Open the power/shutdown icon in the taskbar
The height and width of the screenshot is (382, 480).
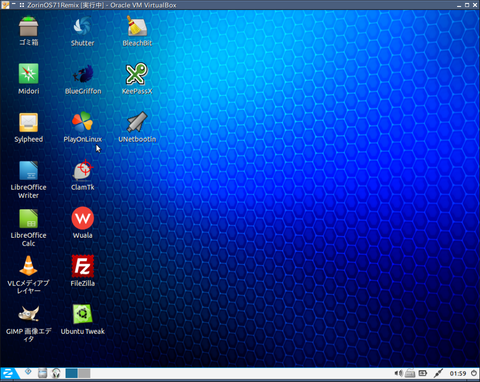pos(474,373)
